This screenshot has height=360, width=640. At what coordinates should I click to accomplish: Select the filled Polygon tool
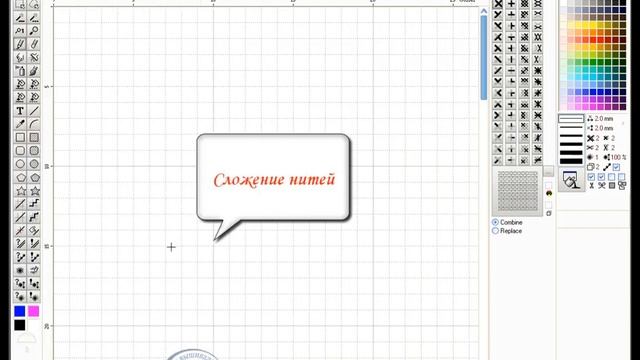34,178
